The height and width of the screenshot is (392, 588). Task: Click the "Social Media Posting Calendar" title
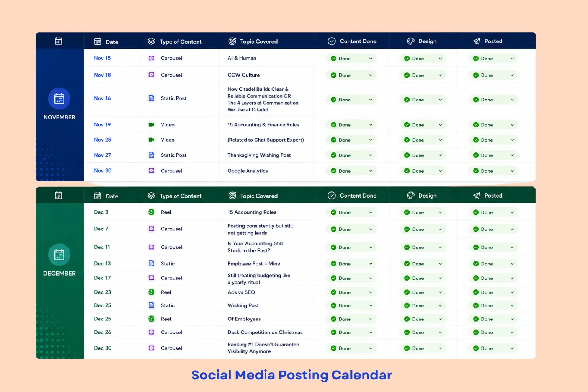click(292, 375)
